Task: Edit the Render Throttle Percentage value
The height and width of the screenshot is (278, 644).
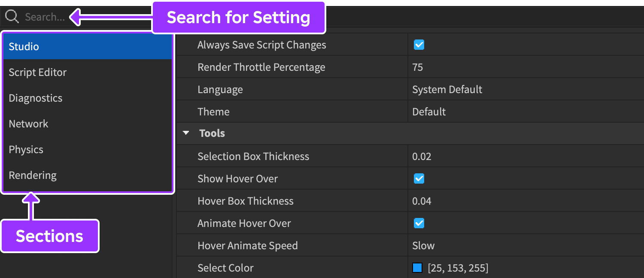Action: (x=417, y=67)
